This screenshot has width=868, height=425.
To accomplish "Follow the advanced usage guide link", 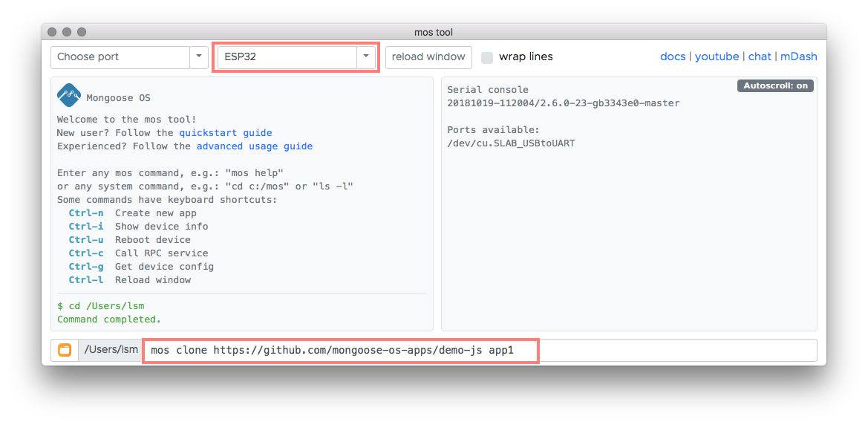I will 255,146.
